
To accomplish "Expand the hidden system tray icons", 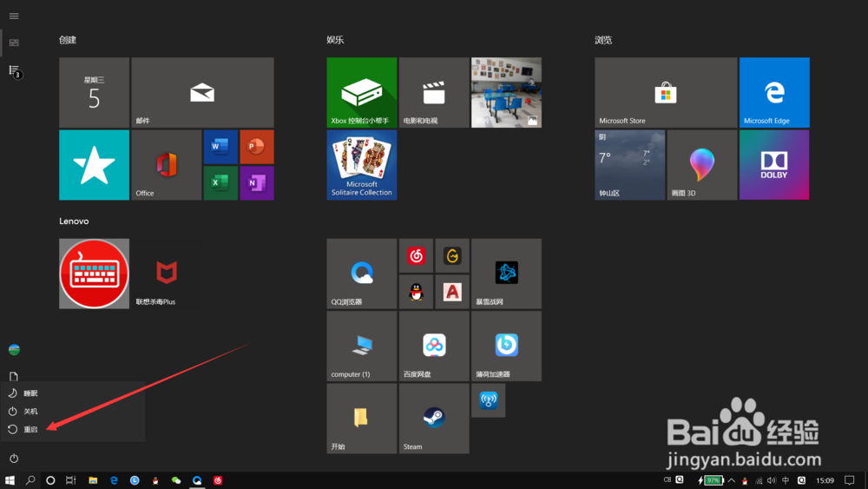I will pos(732,480).
